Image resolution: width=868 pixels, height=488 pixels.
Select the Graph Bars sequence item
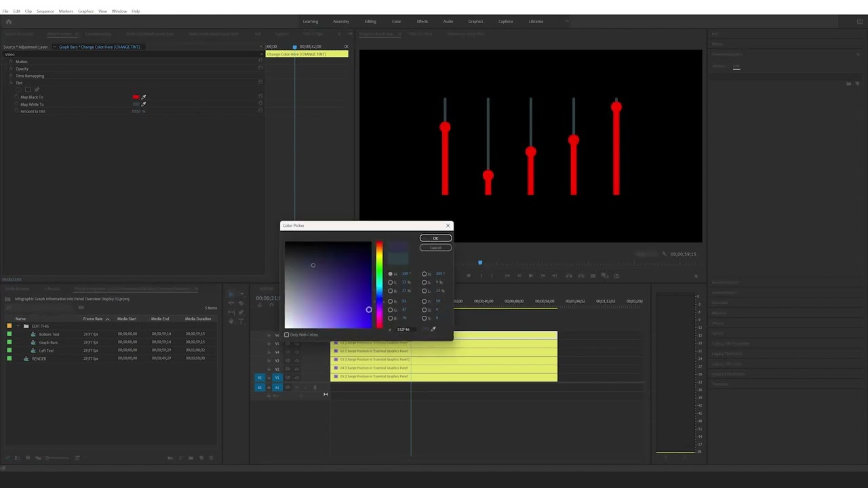(48, 342)
